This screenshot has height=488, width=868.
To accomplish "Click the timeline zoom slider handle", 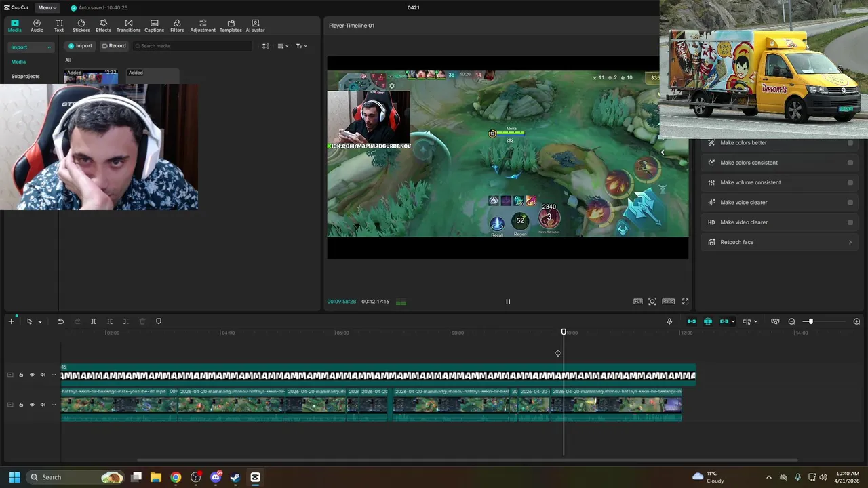I will coord(810,321).
